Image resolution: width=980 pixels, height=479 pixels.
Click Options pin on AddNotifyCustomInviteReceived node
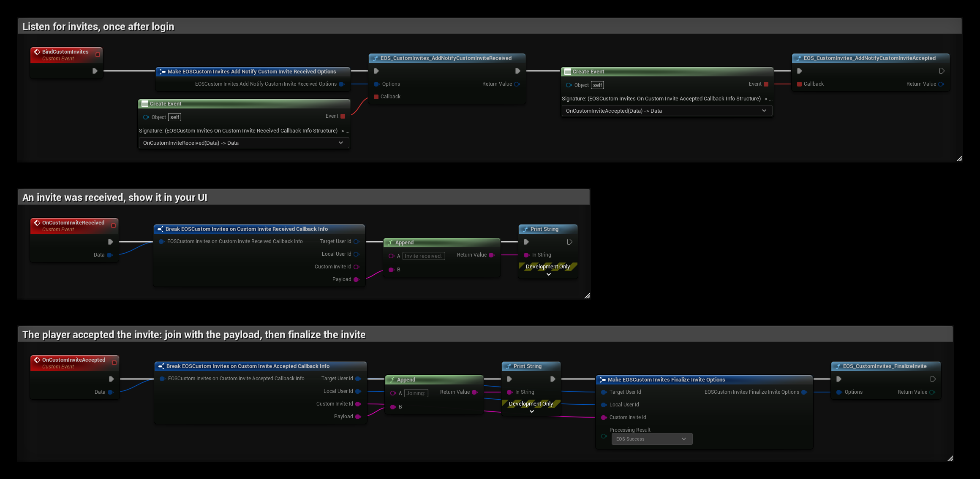376,84
